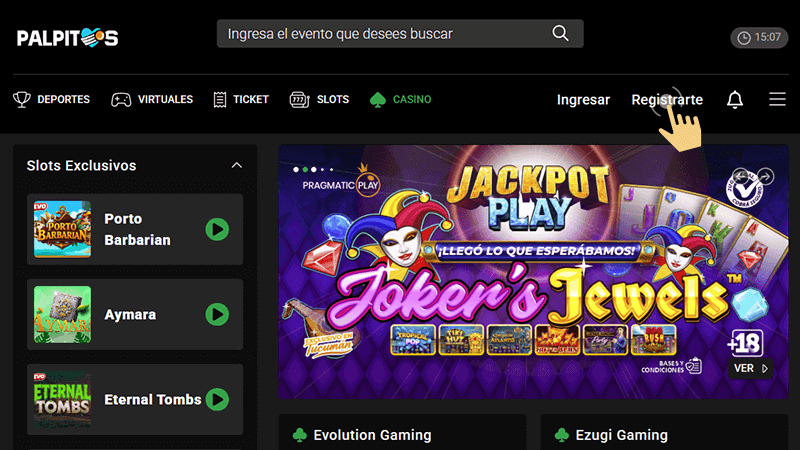This screenshot has width=800, height=450.
Task: Play Porto Barbarian with green play button
Action: coord(217,230)
